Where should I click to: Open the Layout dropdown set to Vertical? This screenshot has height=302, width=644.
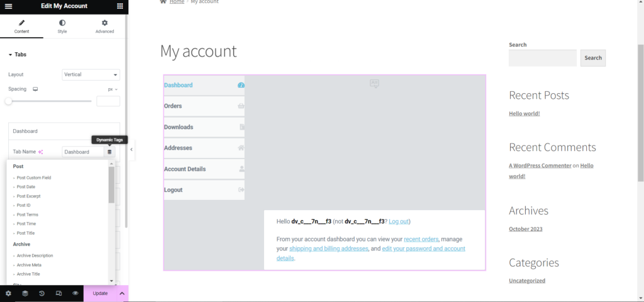tap(91, 75)
